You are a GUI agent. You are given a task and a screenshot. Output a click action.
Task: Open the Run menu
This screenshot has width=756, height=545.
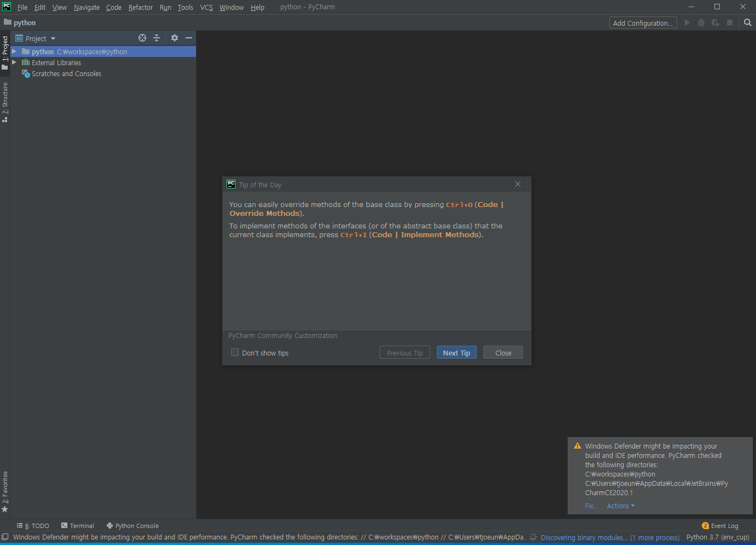pyautogui.click(x=165, y=7)
